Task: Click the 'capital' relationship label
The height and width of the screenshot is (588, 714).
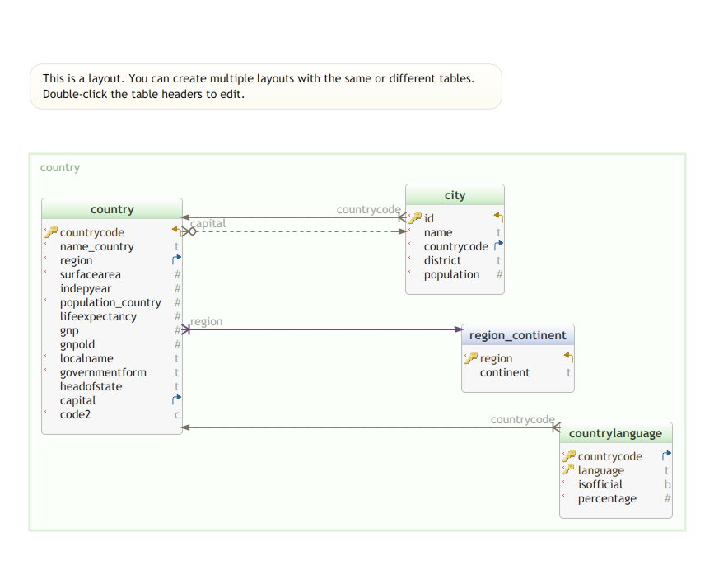Action: [208, 223]
